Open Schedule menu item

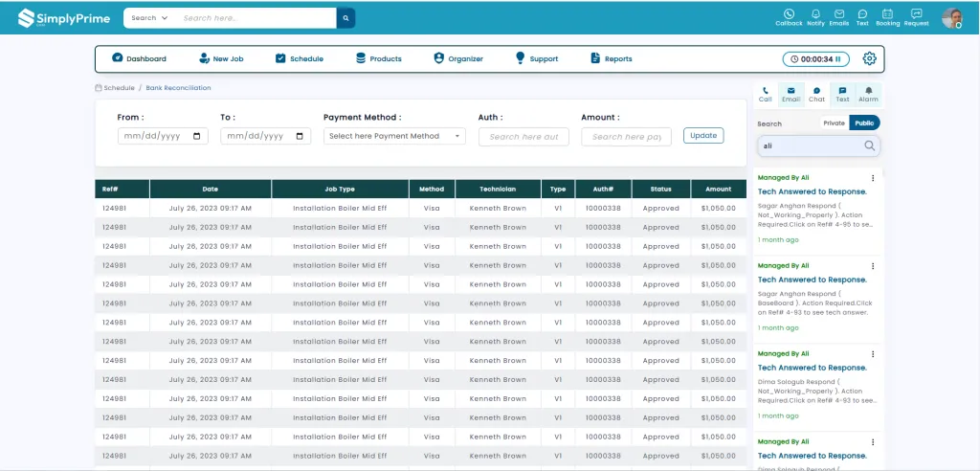pyautogui.click(x=300, y=58)
